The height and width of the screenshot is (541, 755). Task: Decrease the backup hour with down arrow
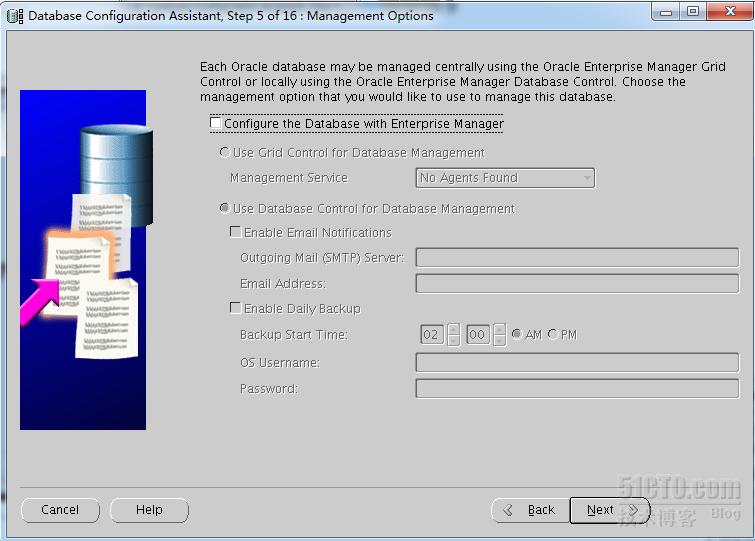(453, 340)
